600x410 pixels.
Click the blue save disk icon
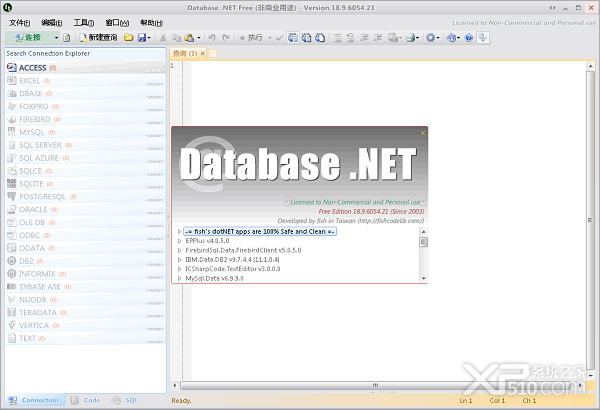(x=142, y=38)
